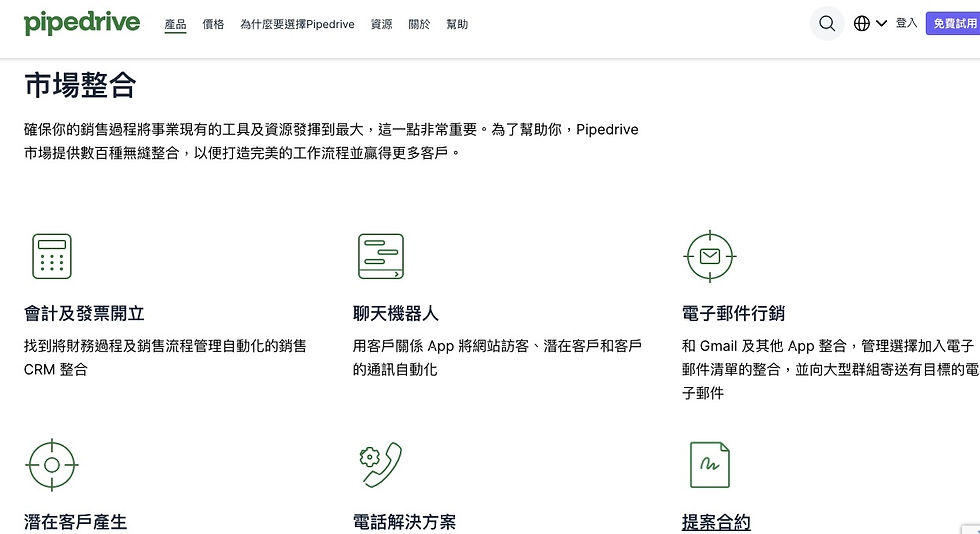Viewport: 980px width, 534px height.
Task: Open the 價格 menu item
Action: (x=213, y=24)
